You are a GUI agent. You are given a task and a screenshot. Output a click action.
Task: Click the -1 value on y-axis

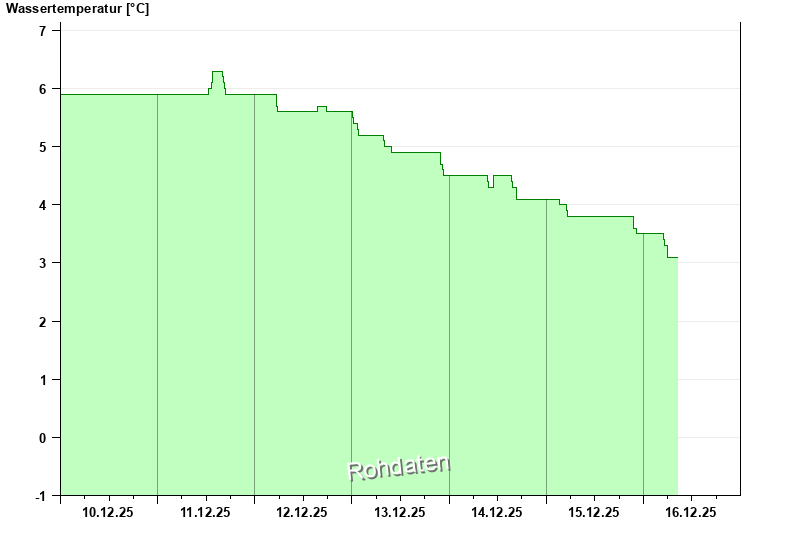click(x=40, y=496)
